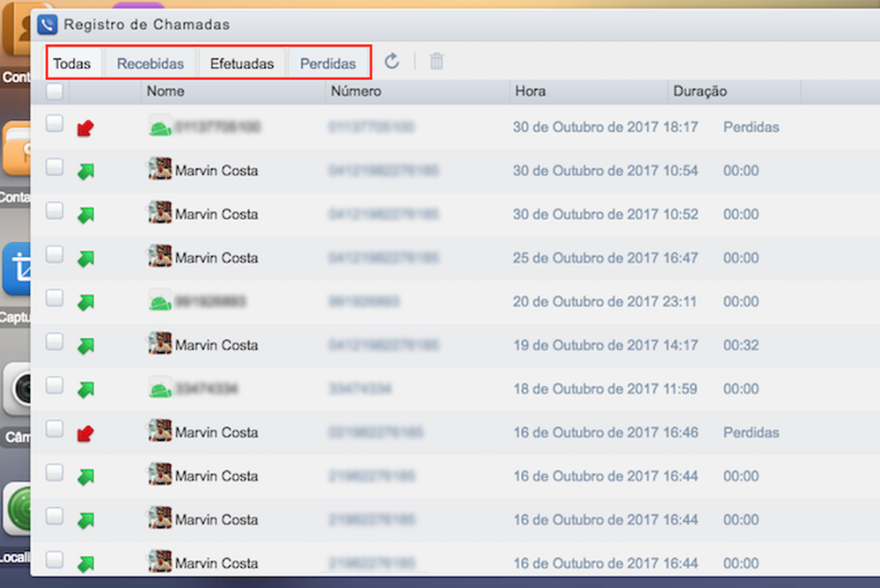Check the 25 de Outubro 16:47 call
This screenshot has height=588, width=880.
click(x=55, y=254)
